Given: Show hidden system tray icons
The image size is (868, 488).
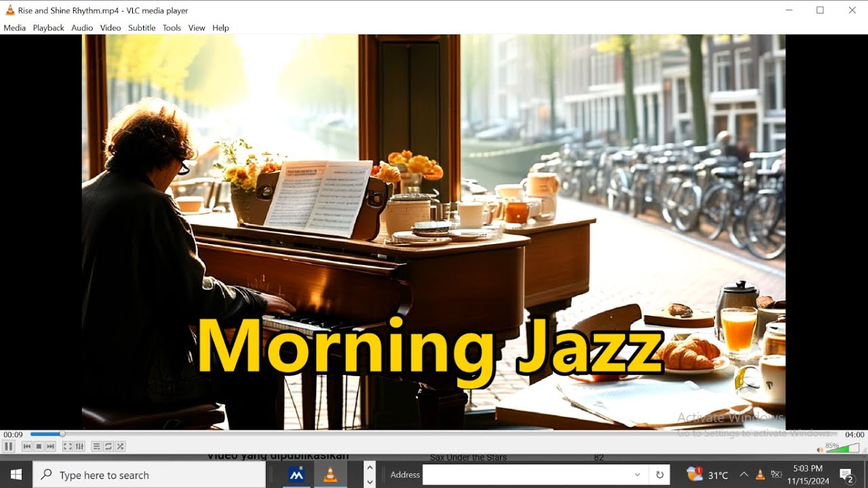Looking at the screenshot, I should pos(744,474).
